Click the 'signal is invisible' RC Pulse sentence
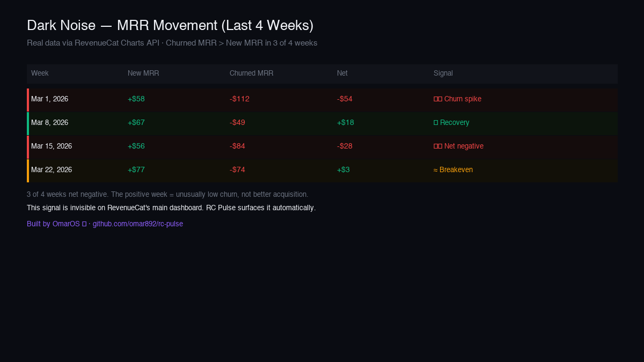 (171, 208)
